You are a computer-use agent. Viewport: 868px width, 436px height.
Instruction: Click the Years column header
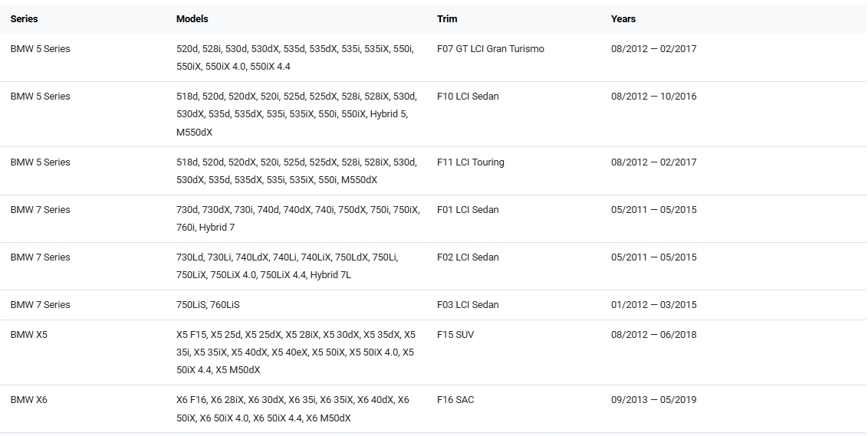point(623,18)
